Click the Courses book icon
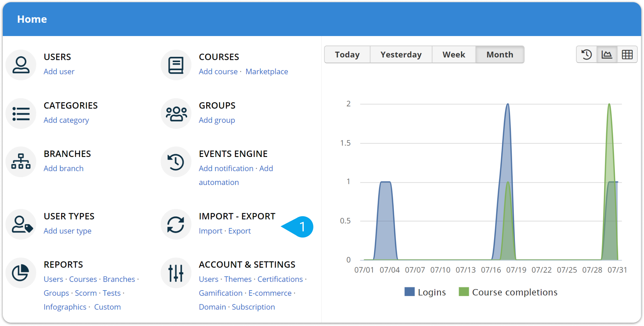 (x=176, y=65)
